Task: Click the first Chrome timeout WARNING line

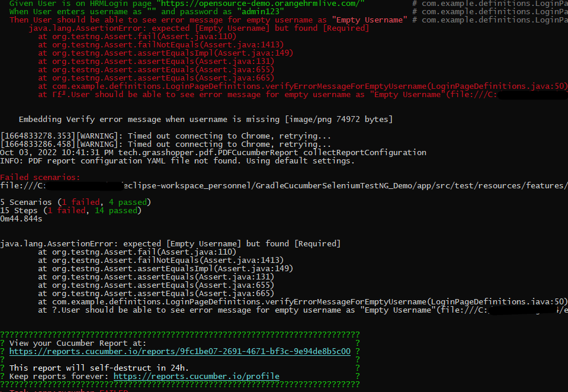Action: pos(165,136)
